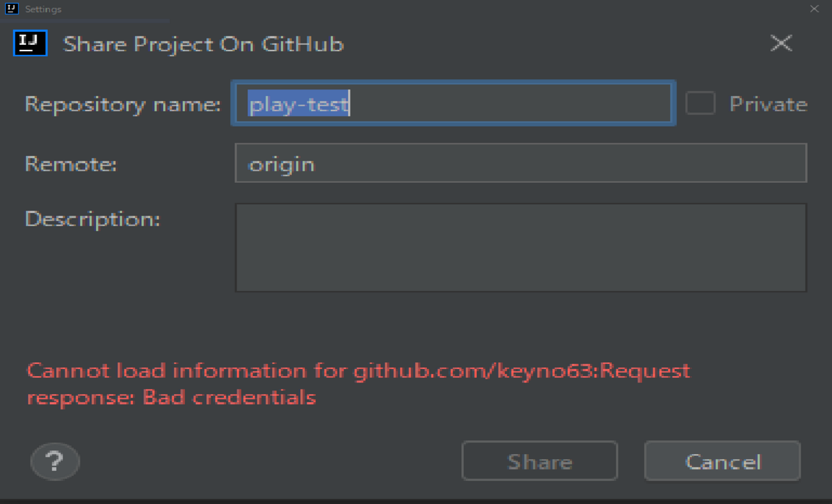
Task: Click into the Remote field containing origin
Action: click(x=520, y=164)
